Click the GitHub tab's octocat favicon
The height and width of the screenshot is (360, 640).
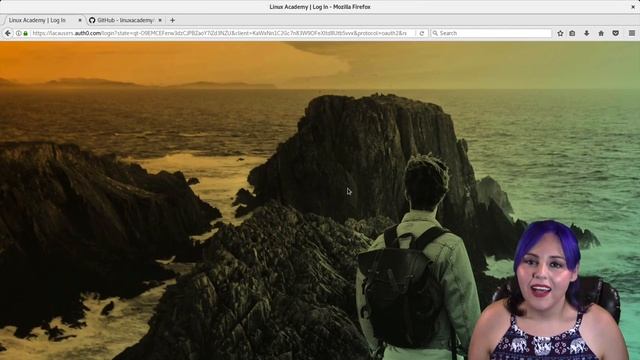pos(92,20)
